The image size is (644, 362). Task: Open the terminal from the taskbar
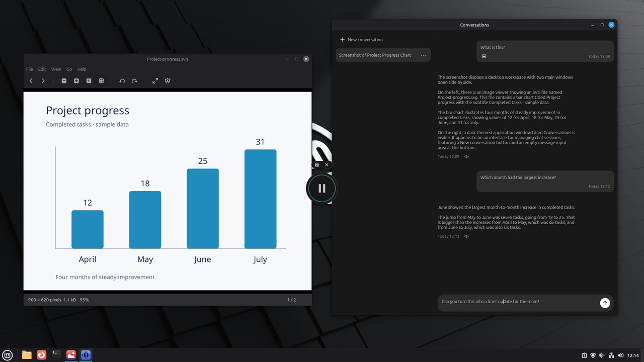click(56, 355)
